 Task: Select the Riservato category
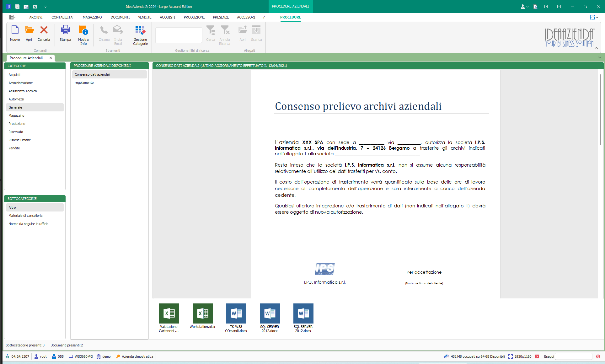click(35, 132)
